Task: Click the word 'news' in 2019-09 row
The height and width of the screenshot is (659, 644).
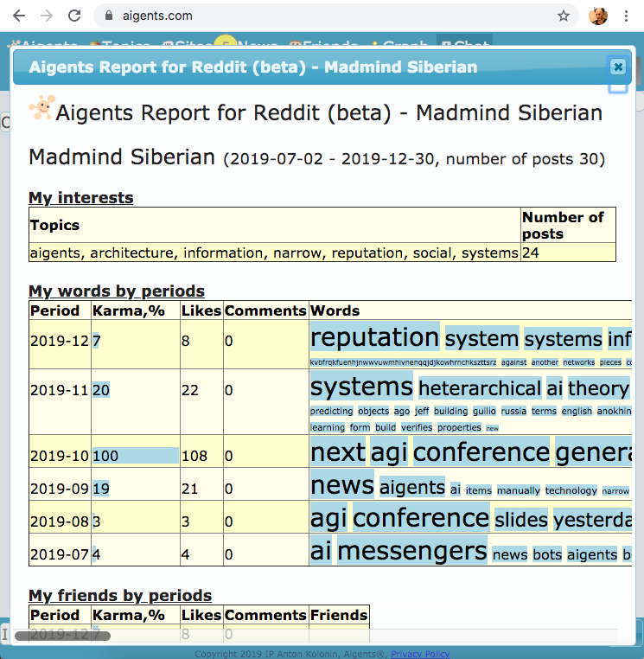Action: 342,485
